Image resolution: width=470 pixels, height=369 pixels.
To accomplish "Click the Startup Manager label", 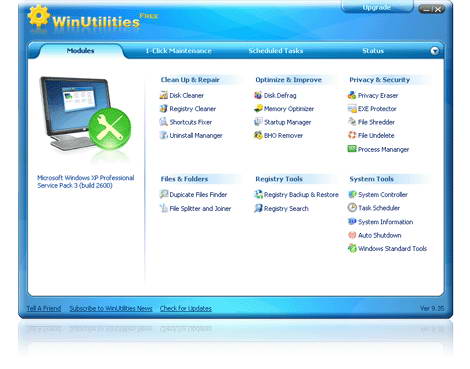I will click(287, 122).
